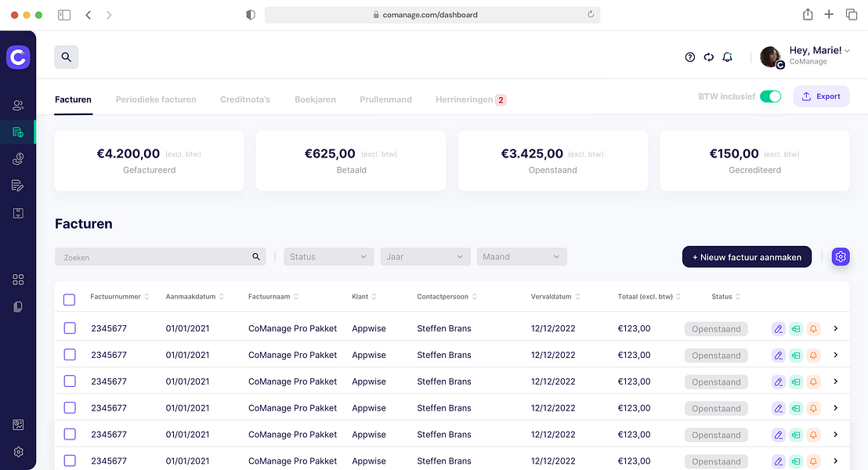Click the comanage.com/dashboard address bar
This screenshot has height=470, width=868.
click(432, 15)
